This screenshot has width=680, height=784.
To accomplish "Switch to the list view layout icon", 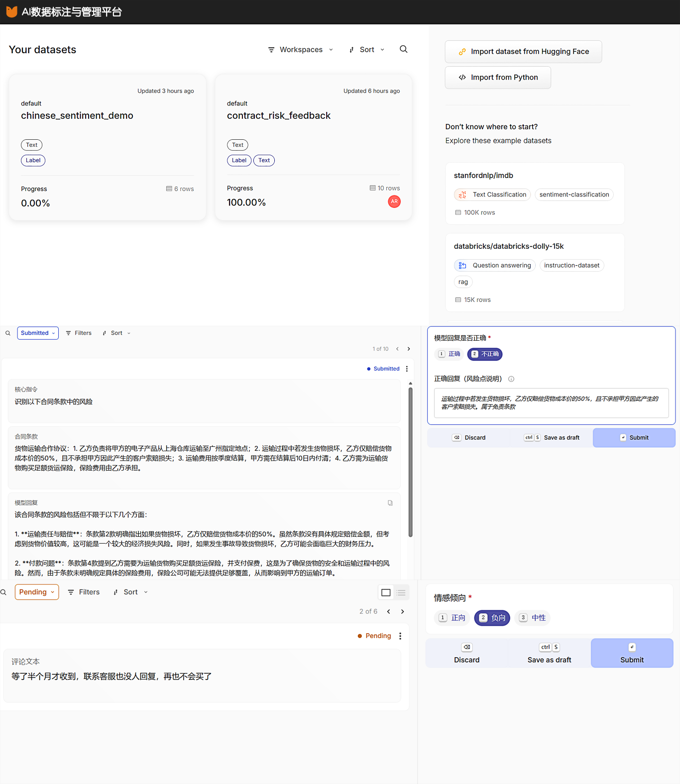I will click(x=401, y=592).
